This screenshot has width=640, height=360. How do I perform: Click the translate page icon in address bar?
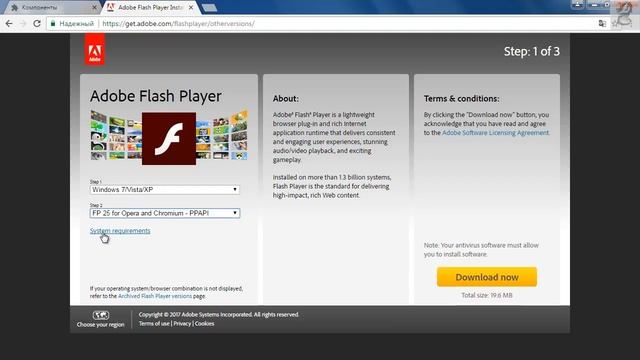click(x=602, y=24)
